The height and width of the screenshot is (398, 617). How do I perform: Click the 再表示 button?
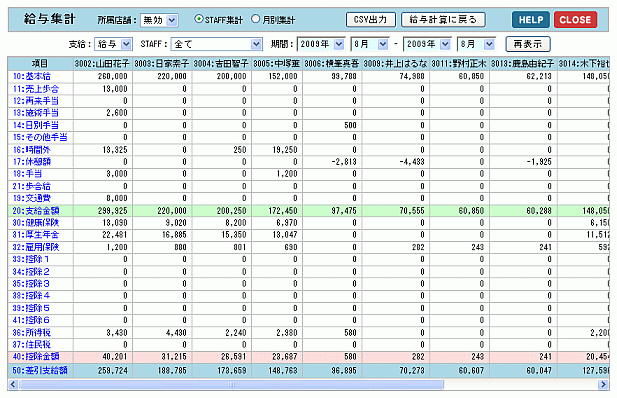pos(528,44)
